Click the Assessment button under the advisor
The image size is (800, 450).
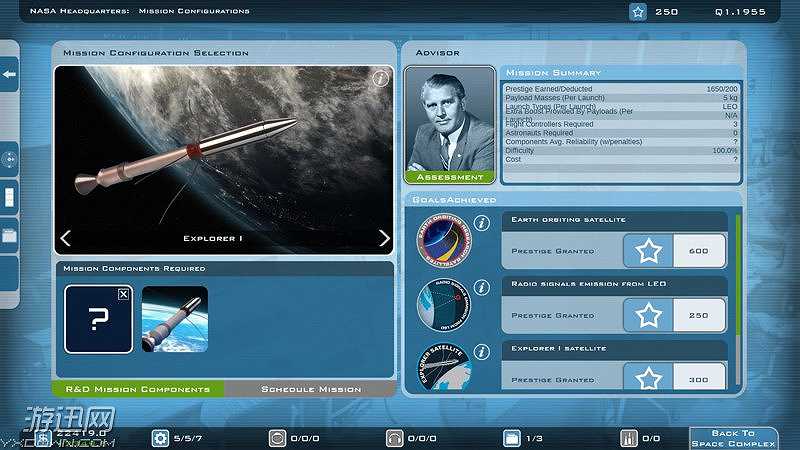[x=449, y=177]
